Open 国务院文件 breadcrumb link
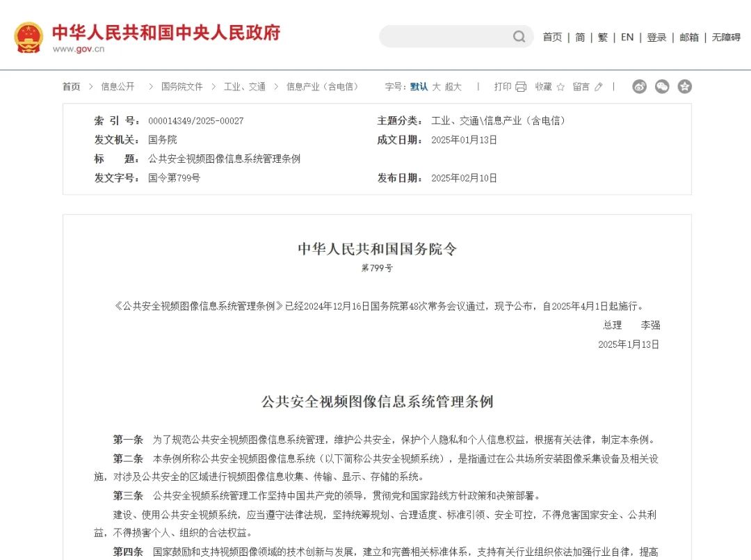 [182, 87]
